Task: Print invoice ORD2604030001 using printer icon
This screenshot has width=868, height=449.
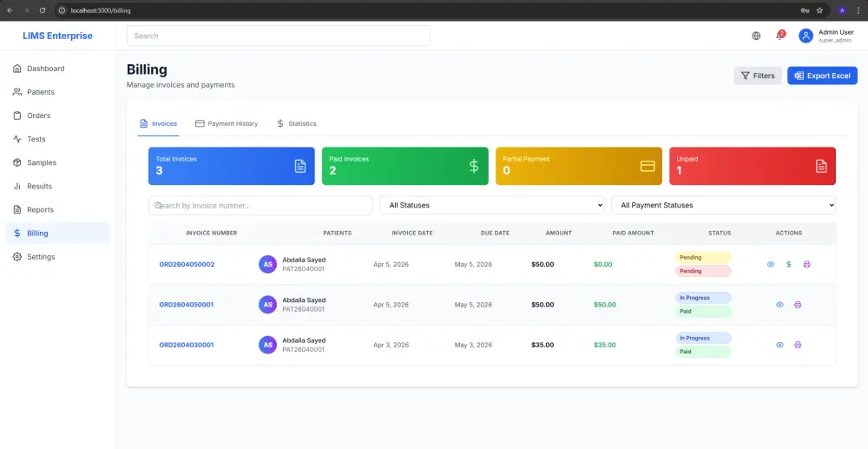Action: [x=798, y=345]
